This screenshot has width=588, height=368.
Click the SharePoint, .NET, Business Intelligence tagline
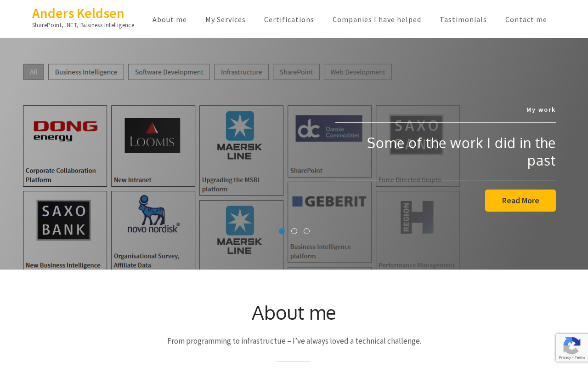pos(83,25)
